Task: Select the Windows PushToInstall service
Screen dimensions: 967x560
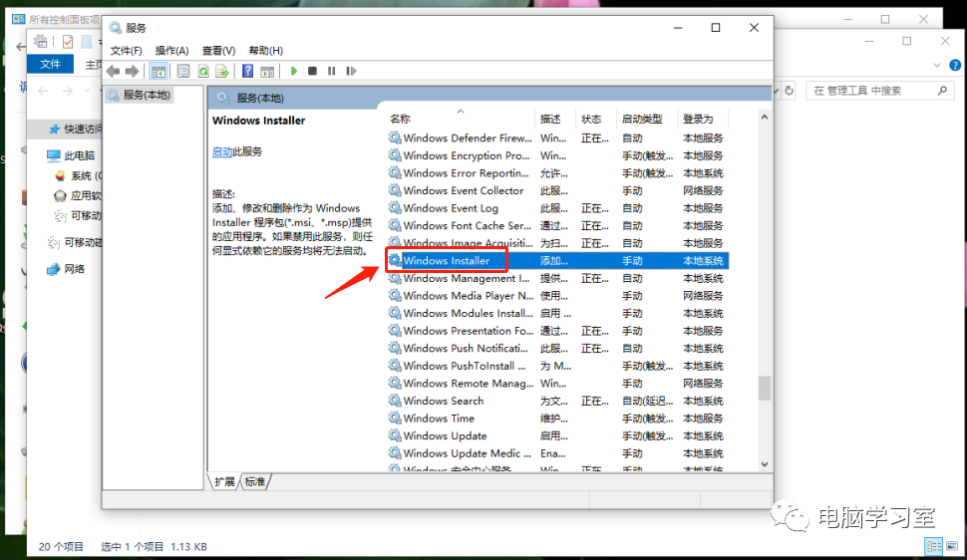Action: pos(557,366)
